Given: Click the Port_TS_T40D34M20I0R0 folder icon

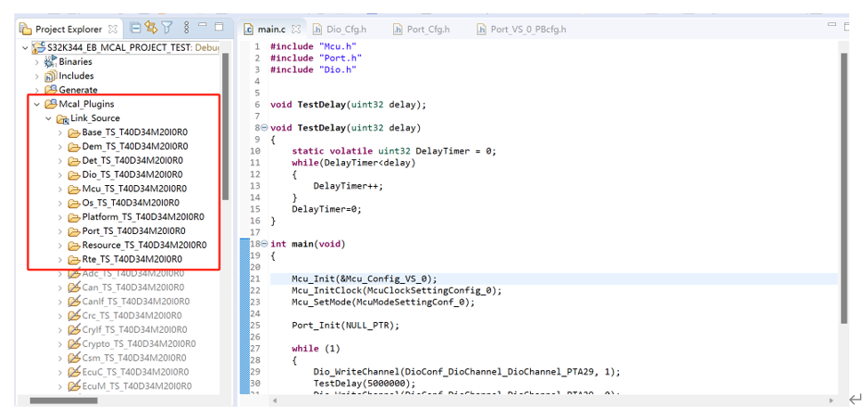Looking at the screenshot, I should pyautogui.click(x=74, y=231).
